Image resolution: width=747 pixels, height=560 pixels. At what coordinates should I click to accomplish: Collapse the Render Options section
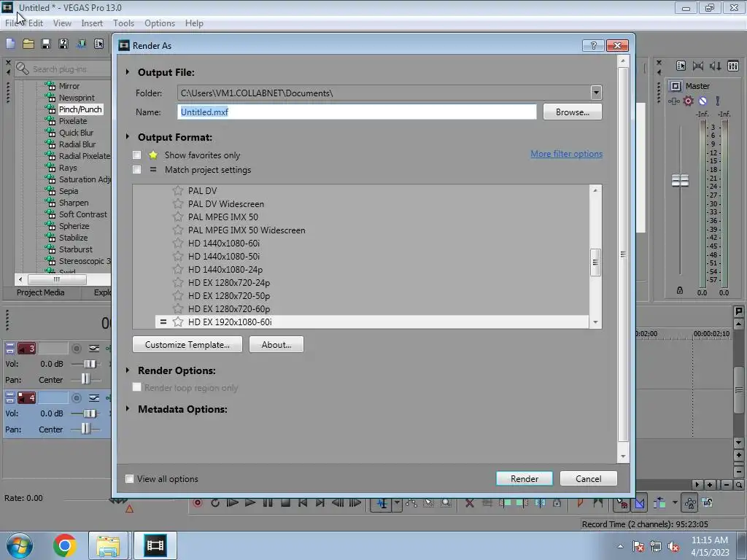[x=128, y=370]
